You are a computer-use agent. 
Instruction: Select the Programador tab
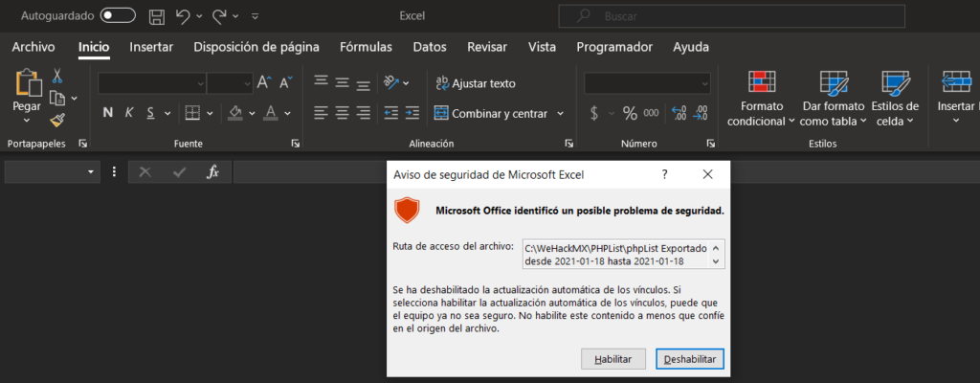point(614,47)
